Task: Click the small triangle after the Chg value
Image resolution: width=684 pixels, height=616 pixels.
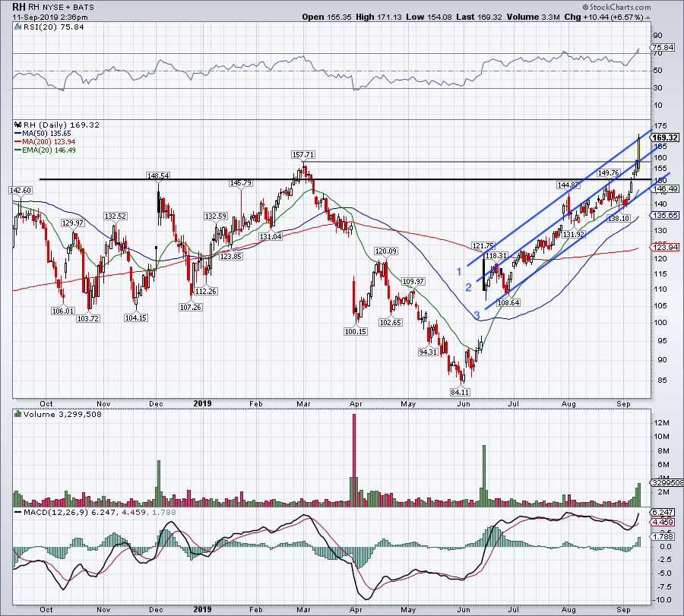Action: (648, 17)
